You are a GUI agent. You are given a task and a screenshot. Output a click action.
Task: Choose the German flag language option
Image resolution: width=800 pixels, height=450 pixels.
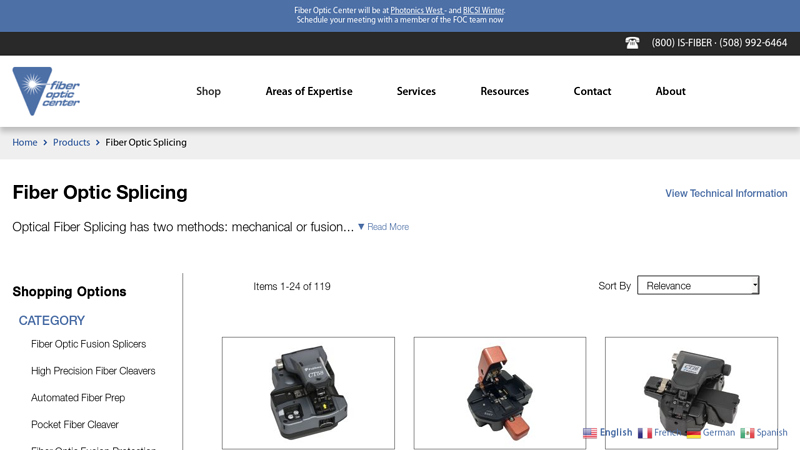tap(693, 433)
